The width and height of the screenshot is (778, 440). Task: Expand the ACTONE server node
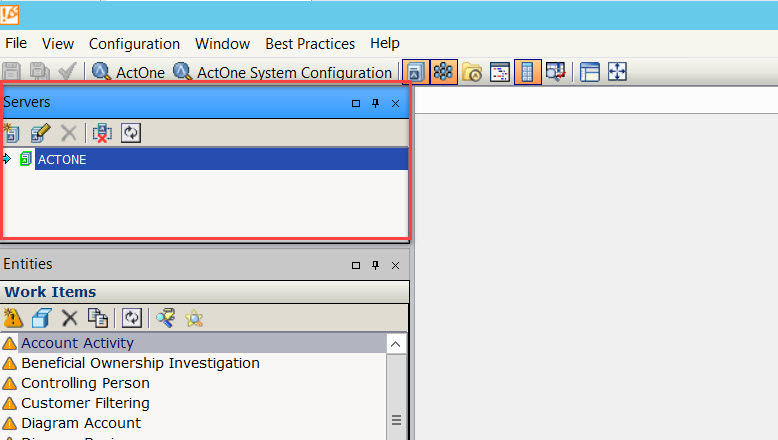coord(7,159)
